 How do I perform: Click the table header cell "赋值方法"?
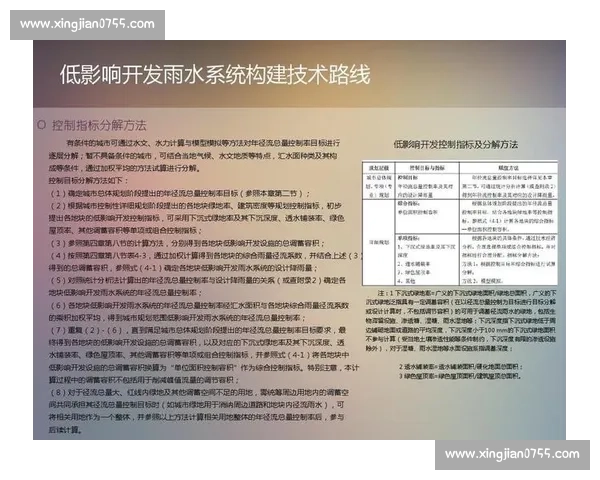[508, 168]
